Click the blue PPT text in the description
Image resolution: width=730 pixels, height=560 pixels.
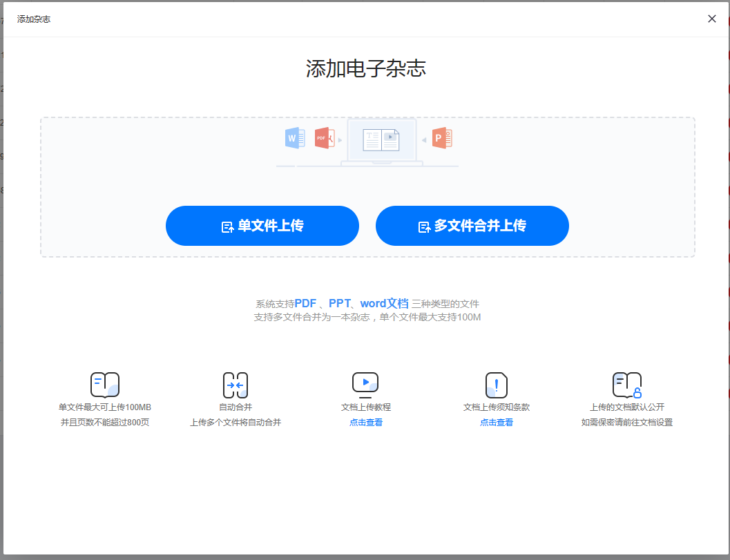(339, 303)
